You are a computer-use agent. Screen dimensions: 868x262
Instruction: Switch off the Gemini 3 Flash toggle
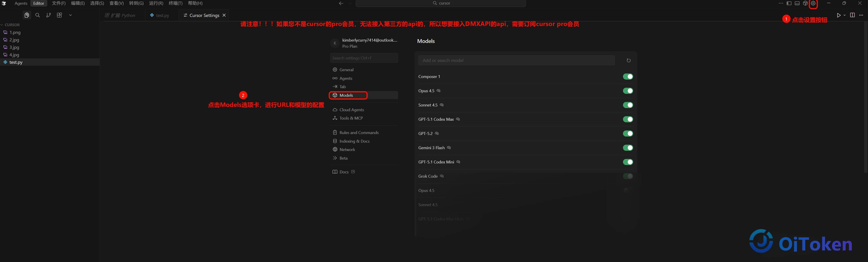628,148
